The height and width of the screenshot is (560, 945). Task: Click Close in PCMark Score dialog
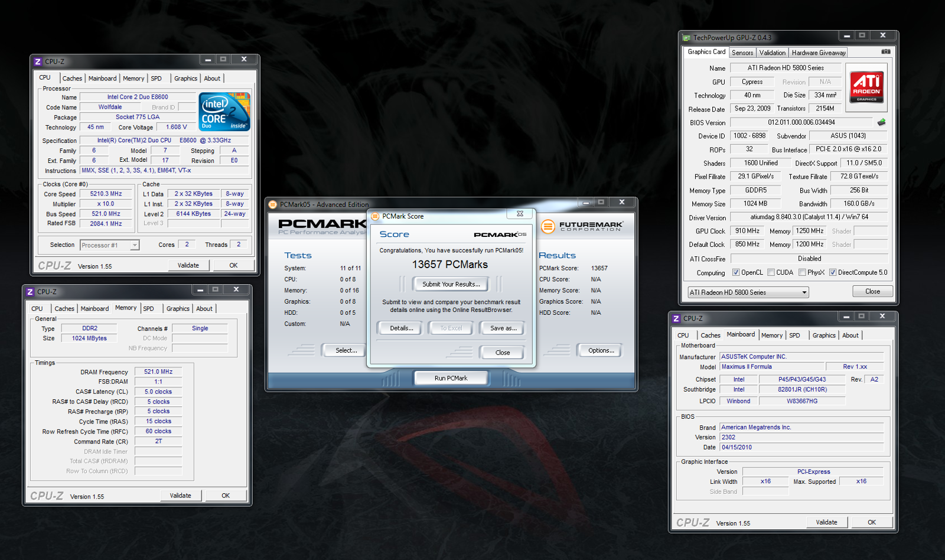pos(503,353)
